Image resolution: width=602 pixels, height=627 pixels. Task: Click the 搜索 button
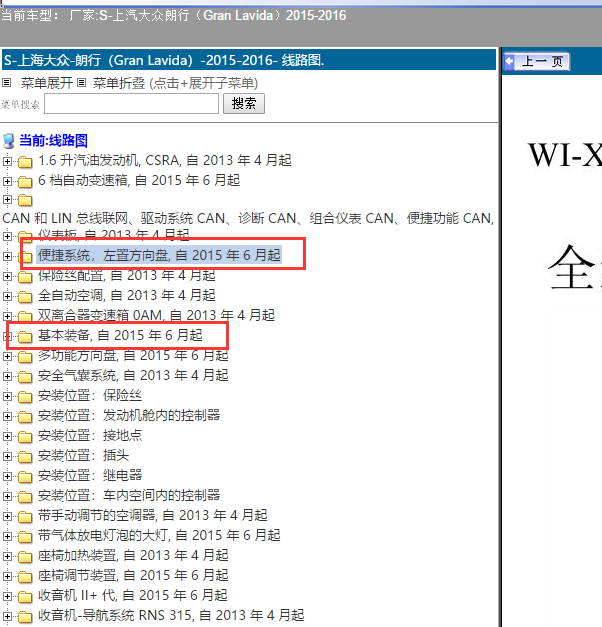(244, 104)
